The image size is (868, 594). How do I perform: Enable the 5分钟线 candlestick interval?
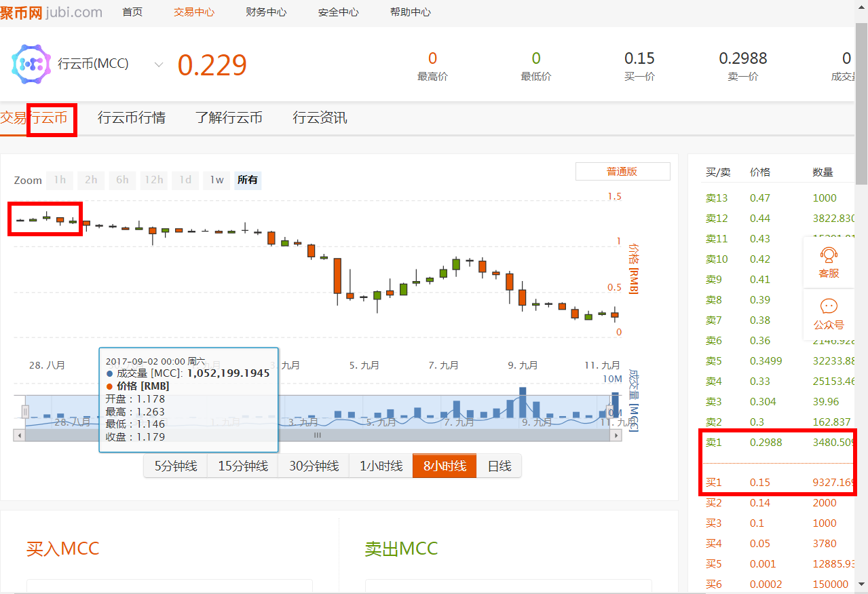176,466
